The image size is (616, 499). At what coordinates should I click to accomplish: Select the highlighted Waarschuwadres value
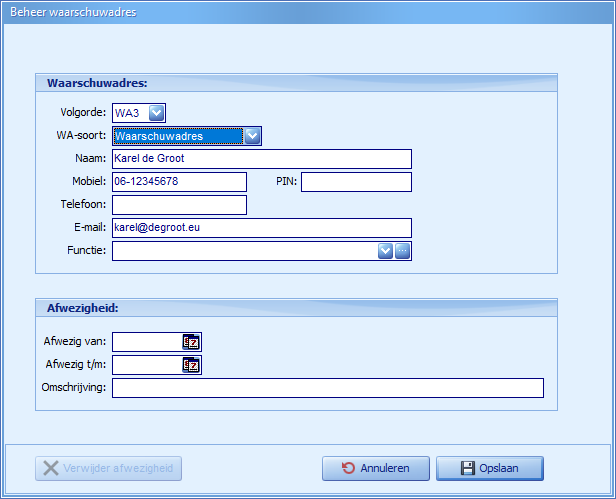point(178,136)
